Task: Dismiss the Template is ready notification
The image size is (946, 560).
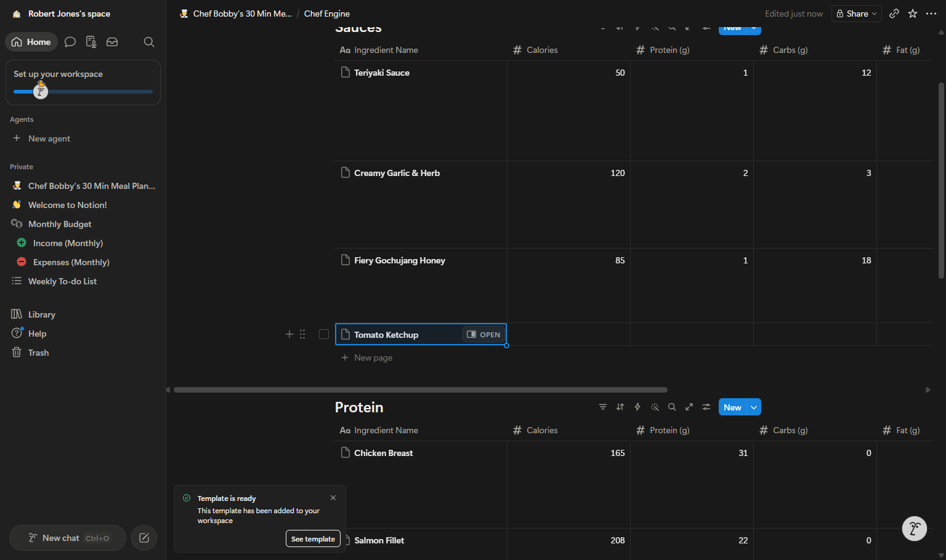Action: pos(333,498)
